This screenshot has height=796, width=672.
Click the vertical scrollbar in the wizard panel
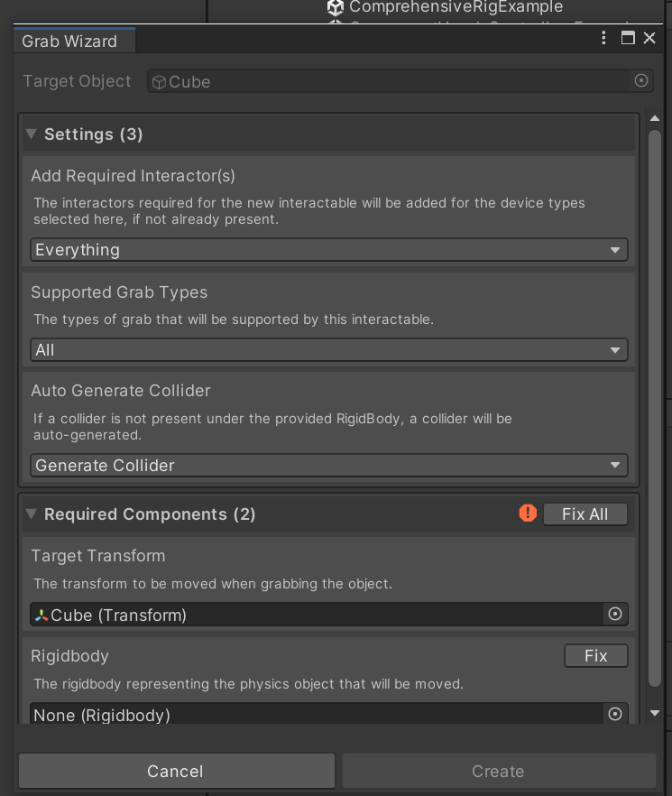(655, 406)
